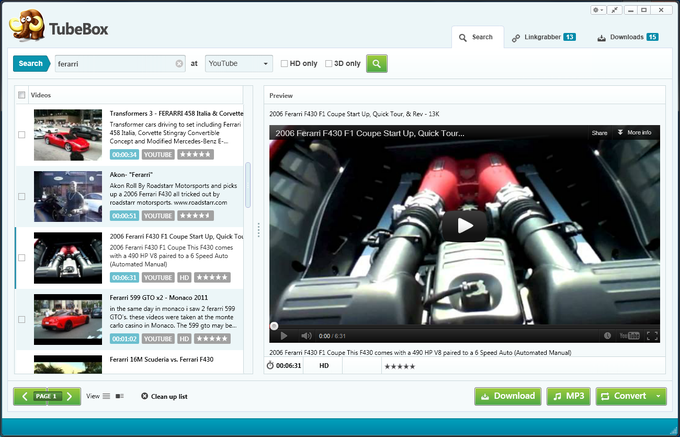Click the 00:00:51 duration badge
The image size is (680, 437).
pyautogui.click(x=124, y=216)
